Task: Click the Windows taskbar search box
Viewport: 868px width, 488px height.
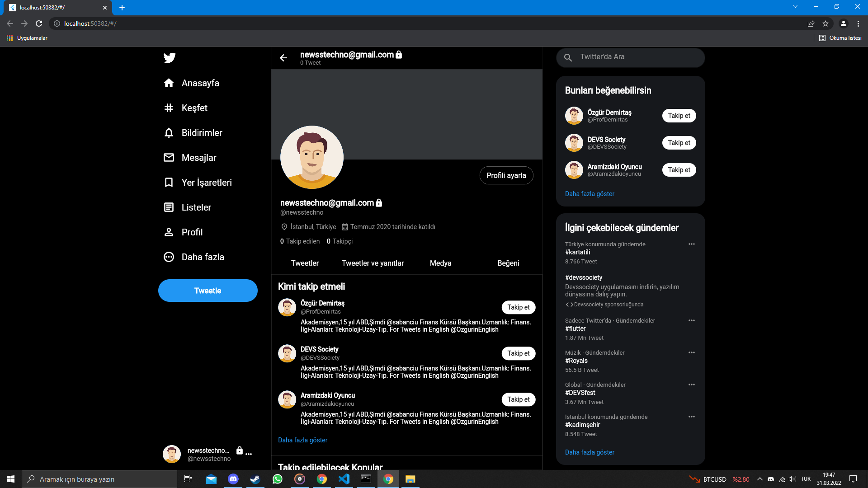Action: point(99,479)
